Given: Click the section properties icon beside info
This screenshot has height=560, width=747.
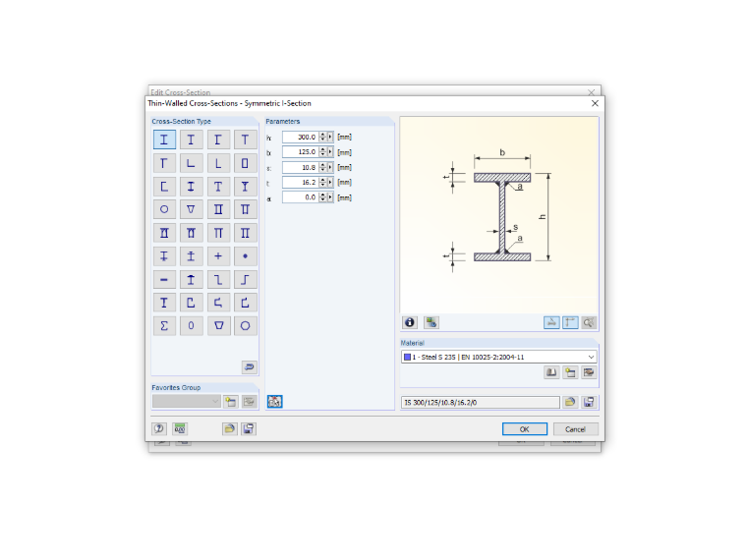Looking at the screenshot, I should 431,322.
